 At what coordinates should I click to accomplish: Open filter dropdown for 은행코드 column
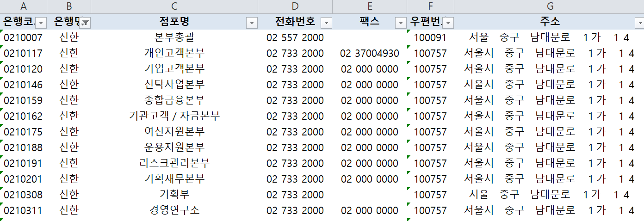(x=41, y=22)
